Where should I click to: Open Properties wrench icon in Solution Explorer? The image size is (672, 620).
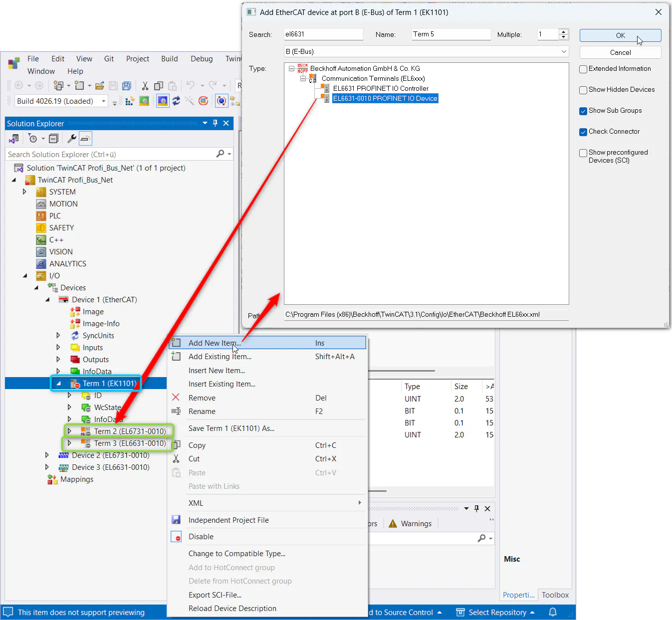[72, 139]
